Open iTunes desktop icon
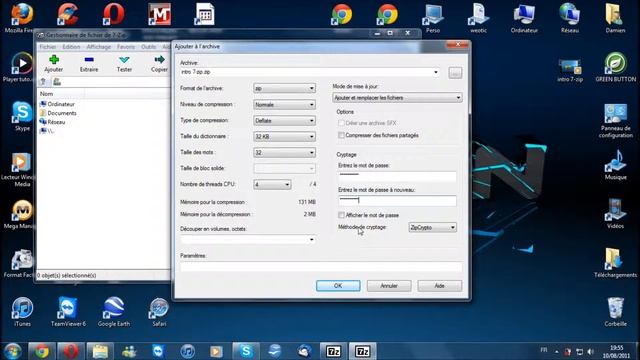The height and width of the screenshot is (360, 640). pyautogui.click(x=22, y=311)
